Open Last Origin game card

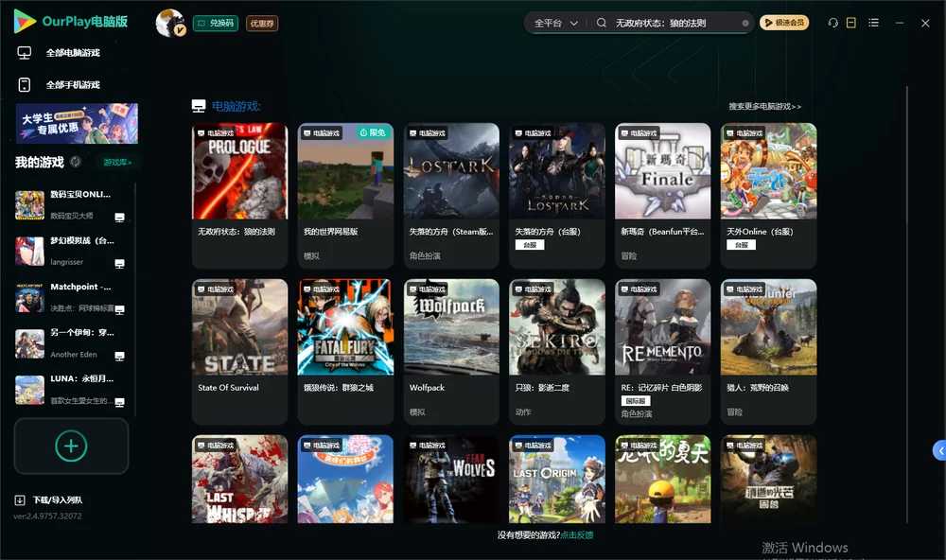[557, 480]
